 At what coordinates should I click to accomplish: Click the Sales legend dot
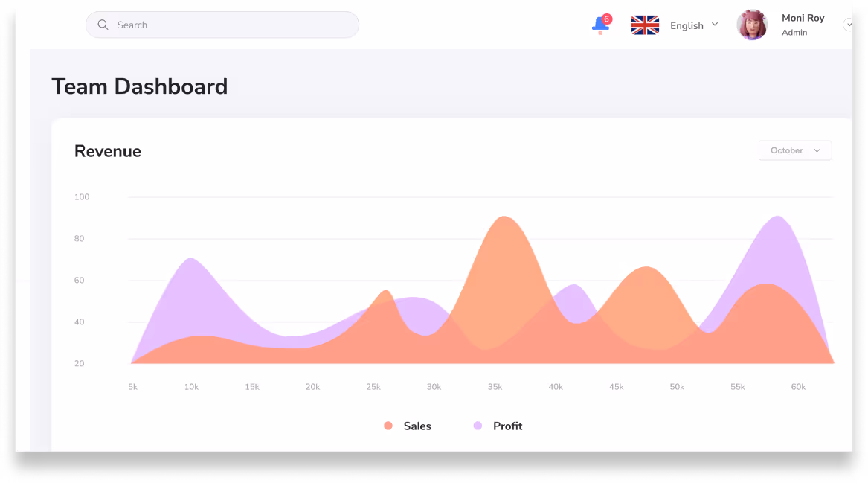coord(388,426)
